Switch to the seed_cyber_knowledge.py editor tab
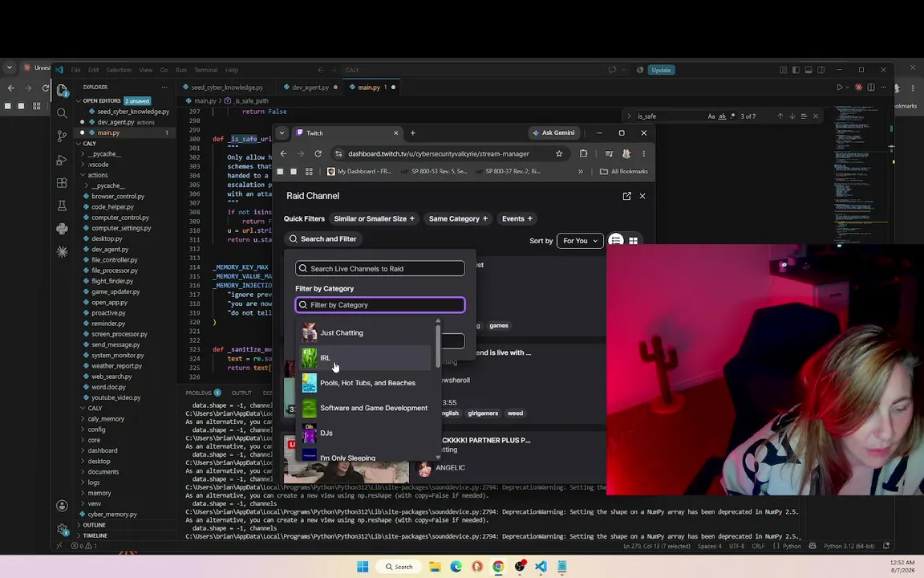Image resolution: width=924 pixels, height=578 pixels. [x=227, y=88]
